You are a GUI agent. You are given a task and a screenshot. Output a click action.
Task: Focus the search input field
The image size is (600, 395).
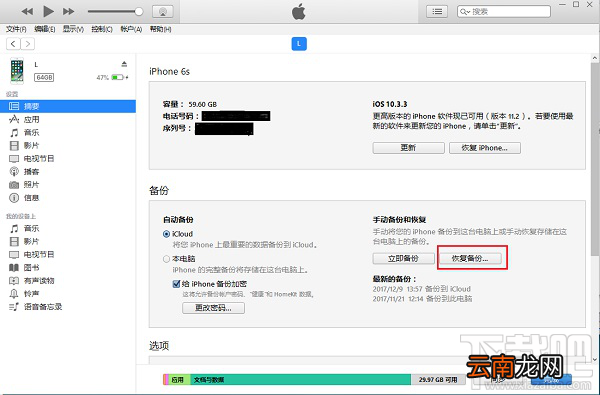[504, 11]
